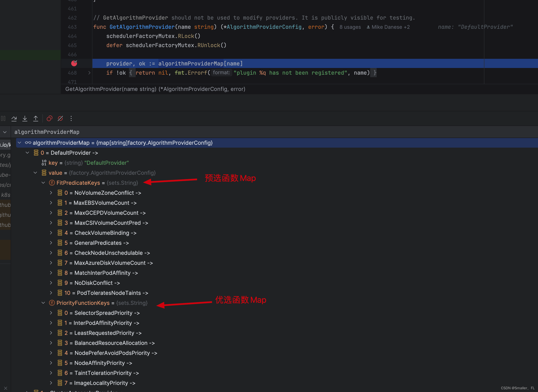Screen dimensions: 538x392
Task: Click the list icon of MatchInterPodAffinity row
Action: click(x=60, y=273)
